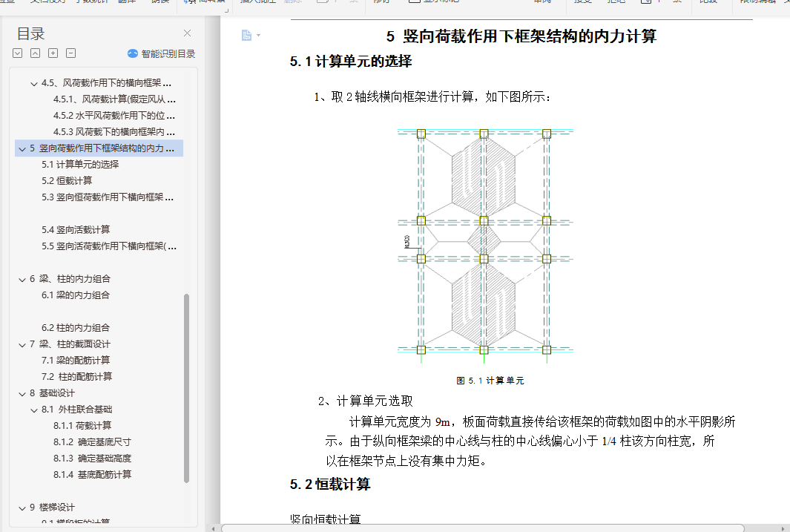Go to 4.5.1、风荷载计算 entry

click(114, 99)
